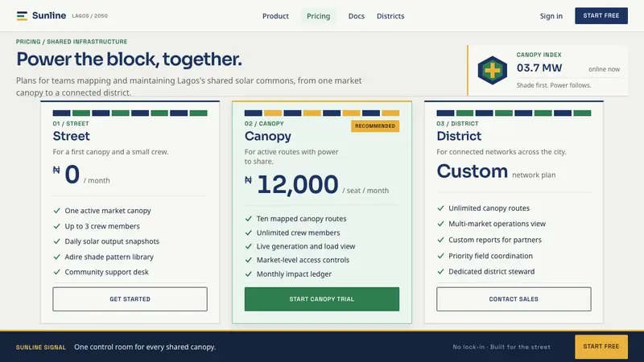Click the '03 / DISTRICT' label
644x362 pixels.
[x=457, y=124]
